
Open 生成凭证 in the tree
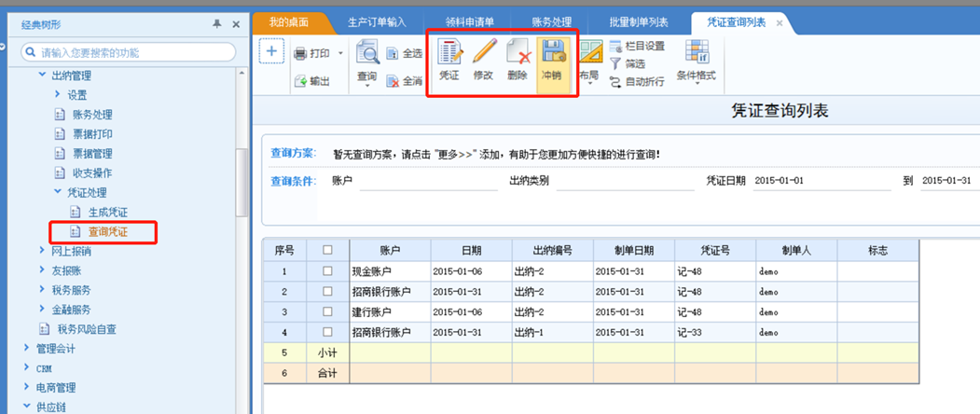108,212
